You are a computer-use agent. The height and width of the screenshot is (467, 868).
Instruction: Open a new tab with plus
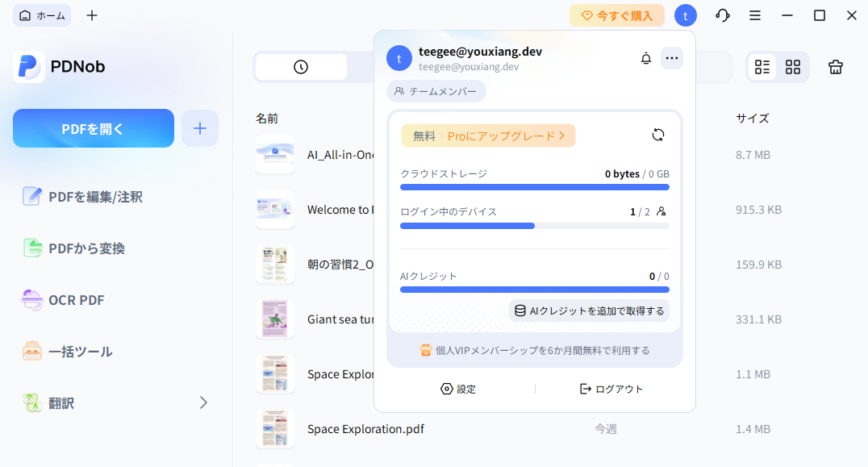(x=92, y=15)
